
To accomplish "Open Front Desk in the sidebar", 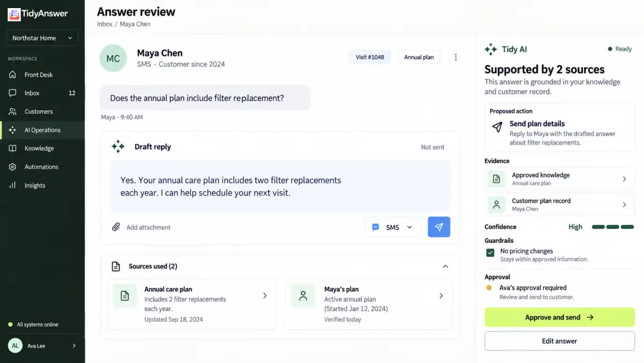I will coord(42,75).
